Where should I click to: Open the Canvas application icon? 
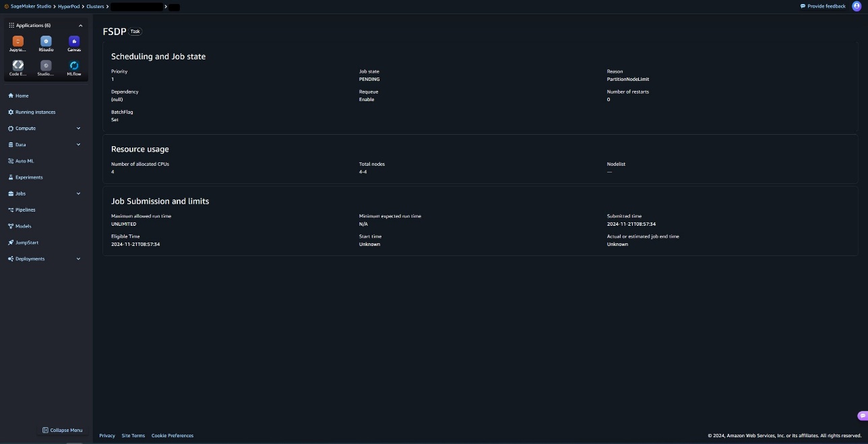tap(74, 42)
